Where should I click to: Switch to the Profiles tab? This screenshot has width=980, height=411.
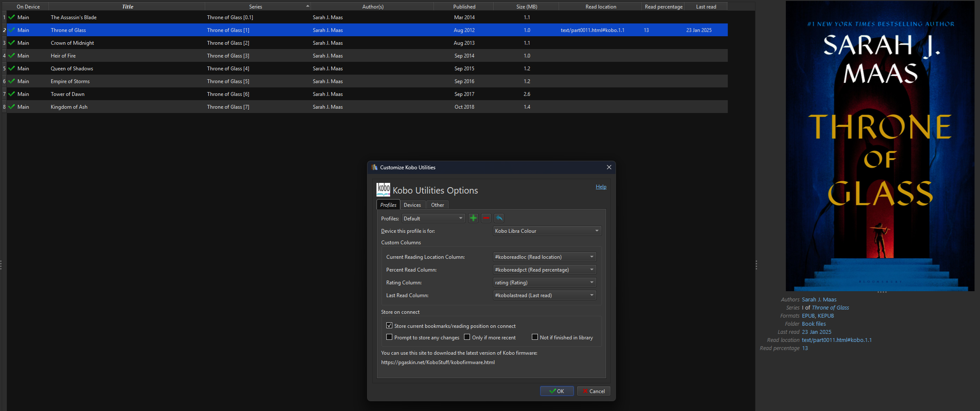(388, 205)
